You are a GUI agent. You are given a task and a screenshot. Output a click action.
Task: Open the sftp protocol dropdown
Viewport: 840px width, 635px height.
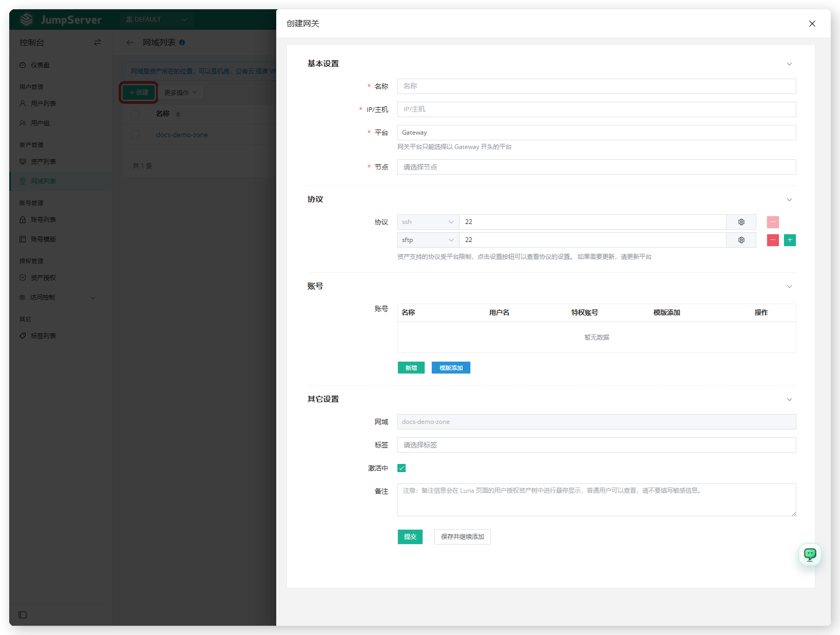point(428,240)
